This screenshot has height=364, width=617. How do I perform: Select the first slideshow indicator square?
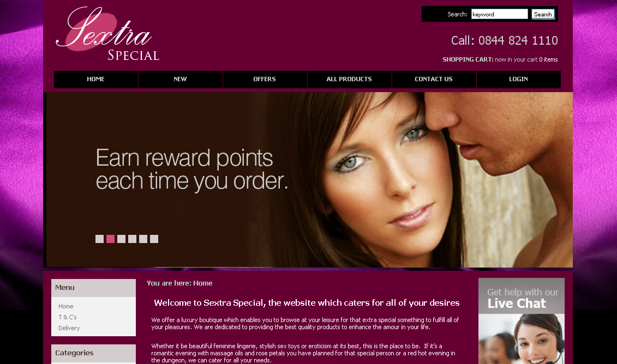click(x=99, y=239)
